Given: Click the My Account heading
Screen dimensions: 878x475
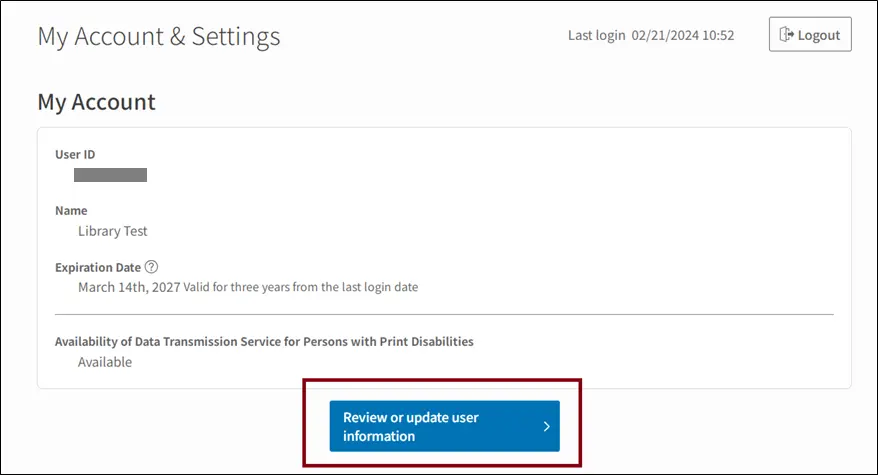Looking at the screenshot, I should (96, 103).
